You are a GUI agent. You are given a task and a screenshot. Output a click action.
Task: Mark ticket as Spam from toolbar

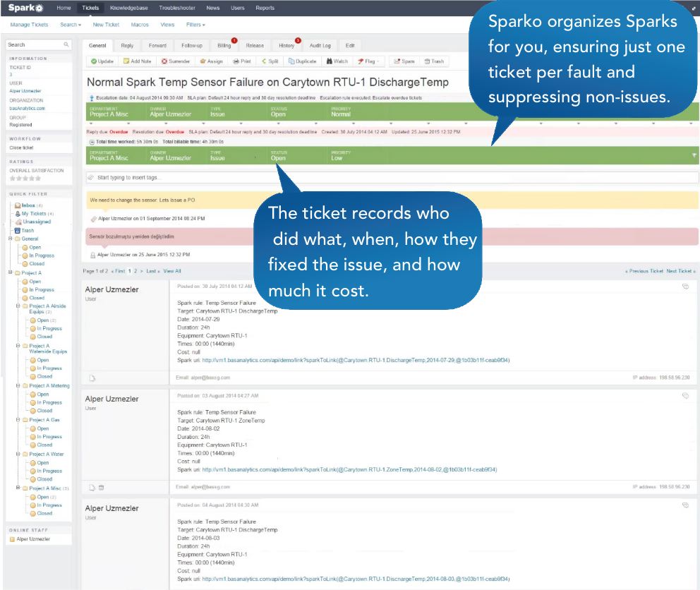click(x=404, y=61)
